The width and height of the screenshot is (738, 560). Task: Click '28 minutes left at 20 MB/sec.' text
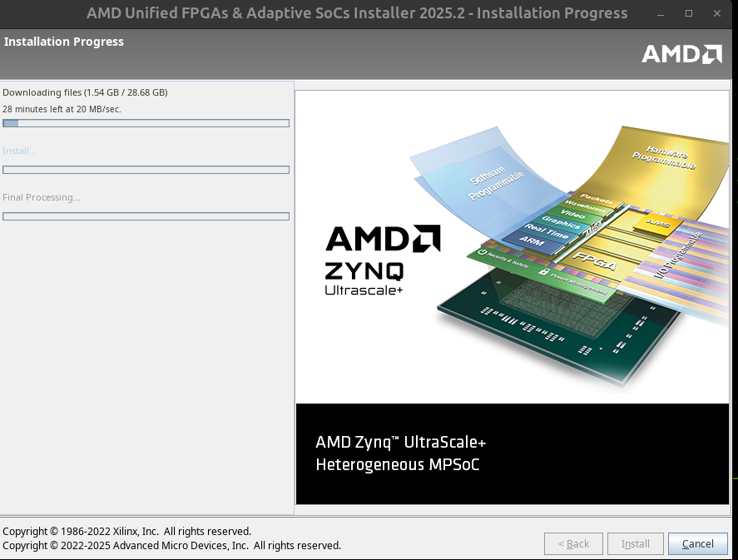(62, 109)
